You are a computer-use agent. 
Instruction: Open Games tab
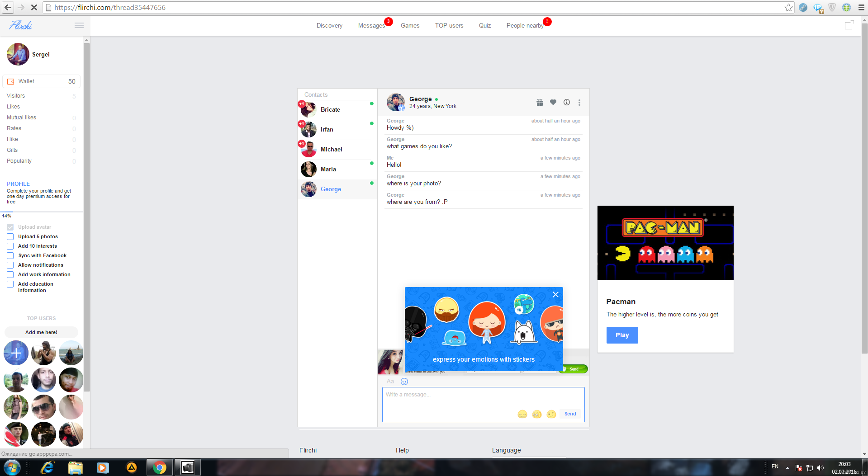(410, 26)
